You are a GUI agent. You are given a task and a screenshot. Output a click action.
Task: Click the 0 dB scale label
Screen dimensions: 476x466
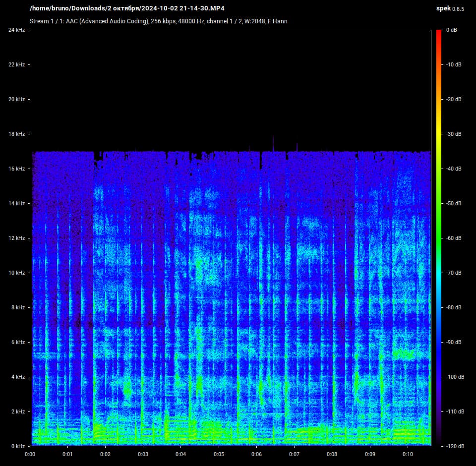452,30
